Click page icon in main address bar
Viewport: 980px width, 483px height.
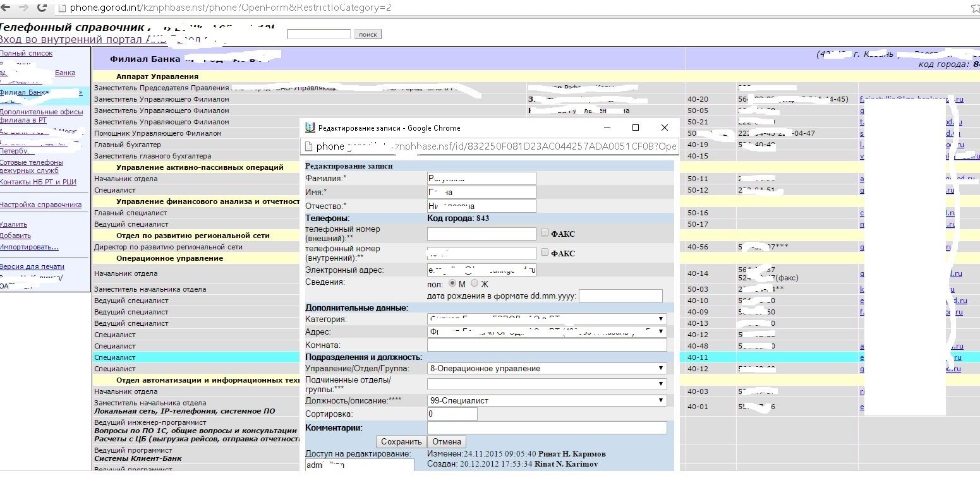[x=61, y=8]
